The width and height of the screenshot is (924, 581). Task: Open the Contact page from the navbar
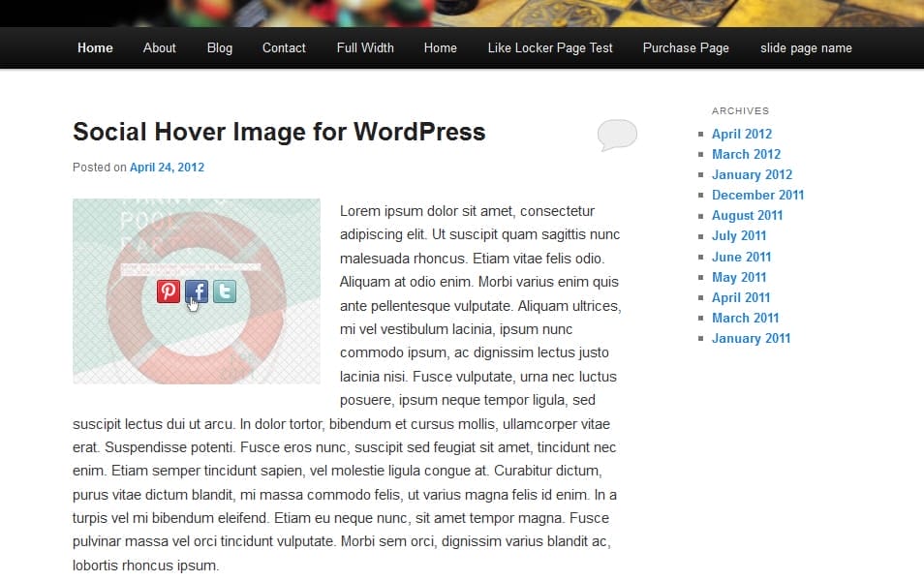coord(283,46)
